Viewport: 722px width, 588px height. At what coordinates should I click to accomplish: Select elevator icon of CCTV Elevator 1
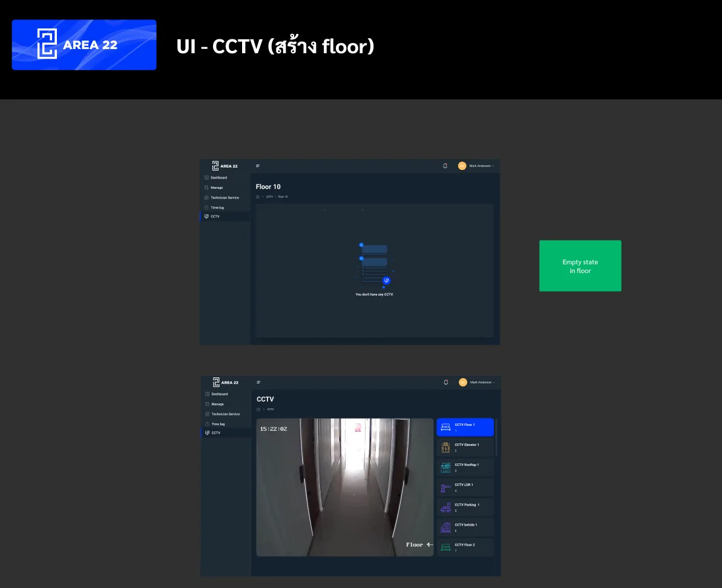(x=445, y=447)
